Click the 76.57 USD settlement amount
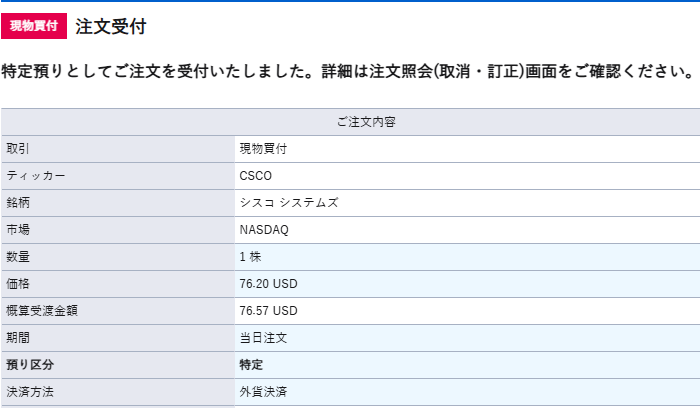700x408 pixels. pos(268,311)
